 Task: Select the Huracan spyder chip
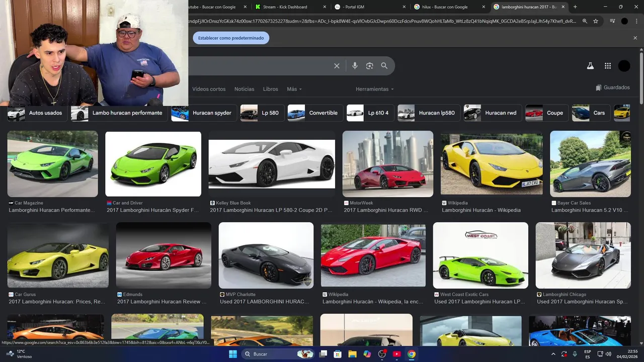(203, 113)
